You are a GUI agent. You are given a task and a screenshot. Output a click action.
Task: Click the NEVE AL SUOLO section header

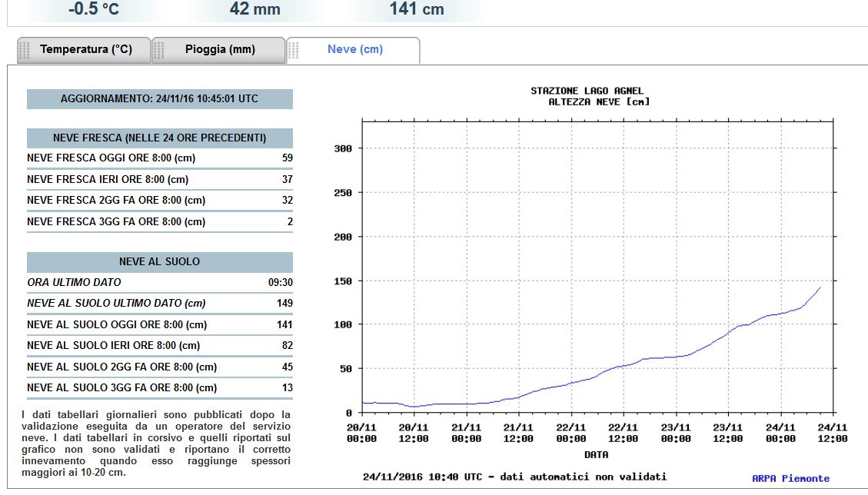pyautogui.click(x=159, y=262)
